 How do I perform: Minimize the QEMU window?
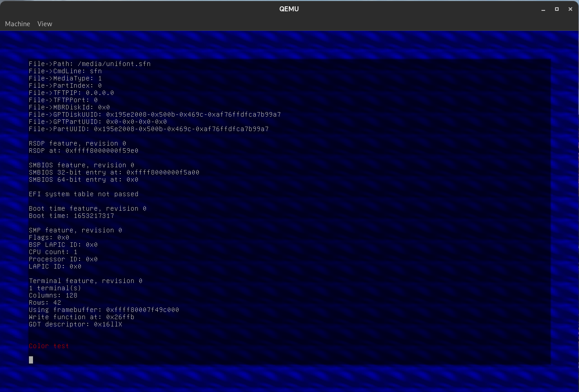click(543, 9)
